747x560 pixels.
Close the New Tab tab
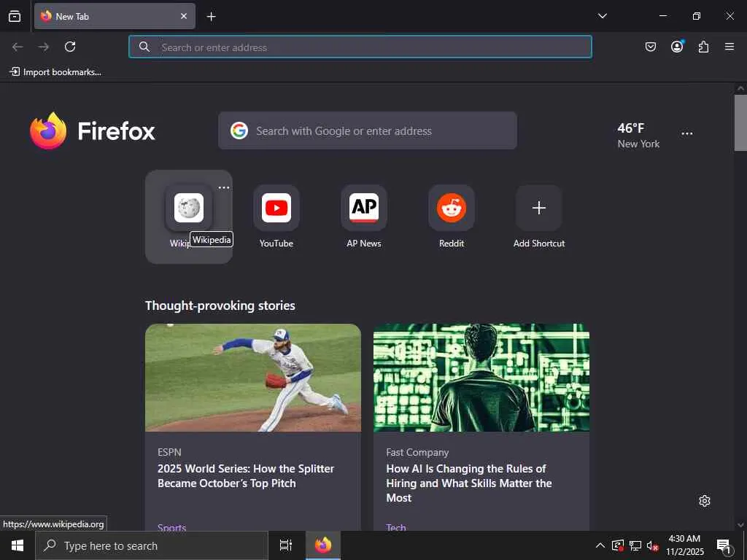[183, 16]
